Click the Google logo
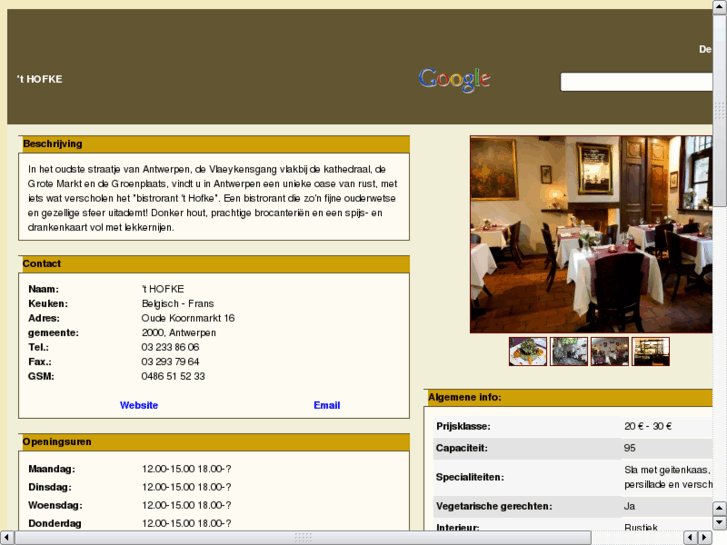The width and height of the screenshot is (727, 545). tap(454, 79)
